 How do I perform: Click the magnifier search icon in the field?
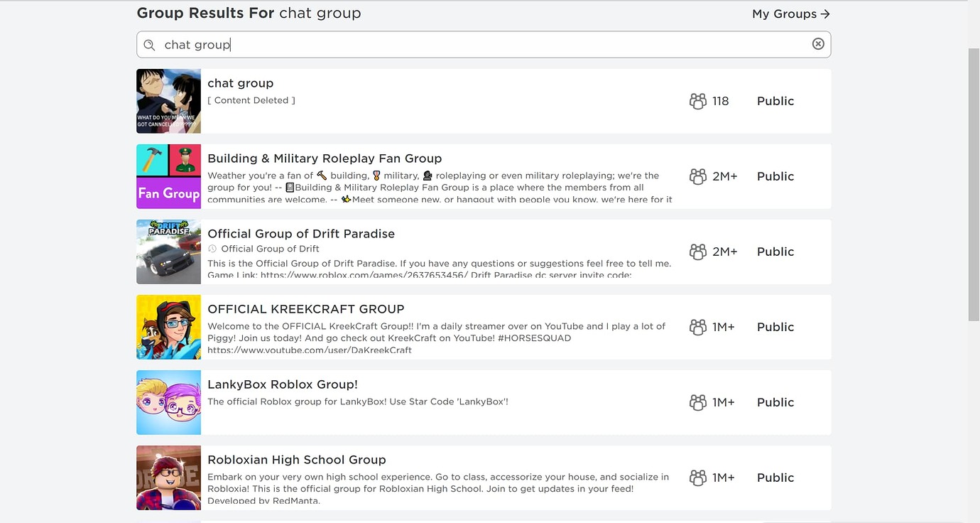149,45
